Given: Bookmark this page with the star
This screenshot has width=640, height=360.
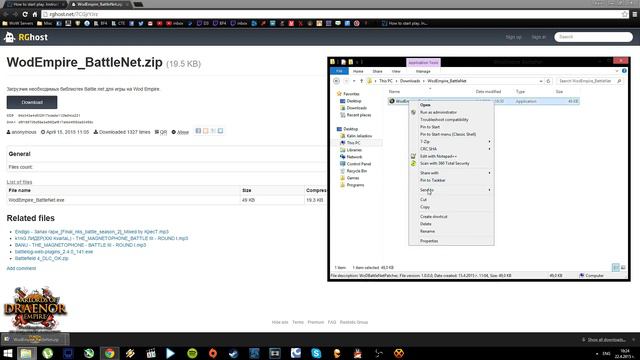Looking at the screenshot, I should coord(624,14).
